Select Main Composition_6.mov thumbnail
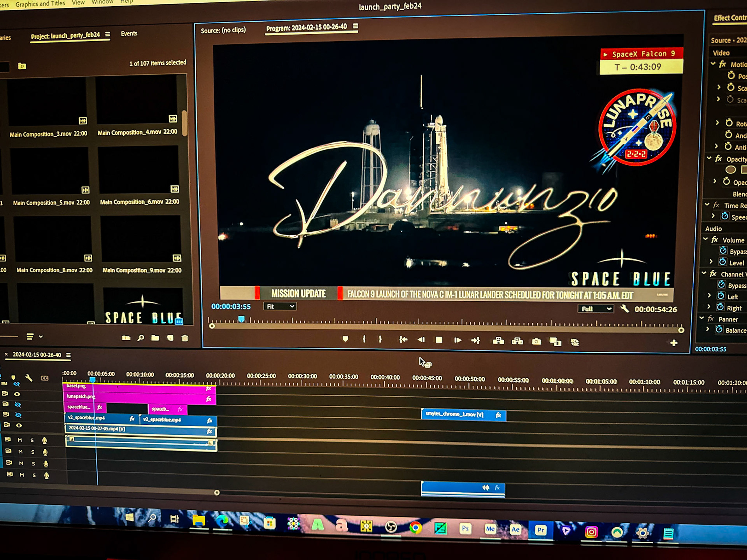 coord(139,170)
